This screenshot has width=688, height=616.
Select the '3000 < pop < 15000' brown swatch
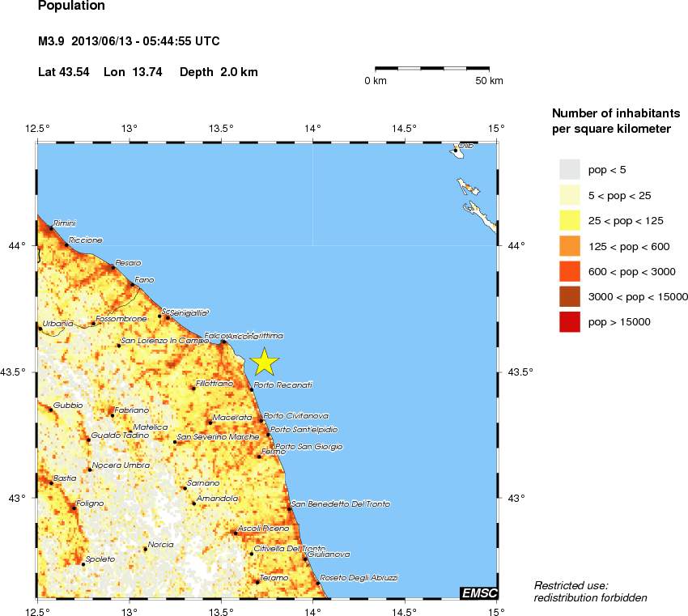click(x=570, y=296)
